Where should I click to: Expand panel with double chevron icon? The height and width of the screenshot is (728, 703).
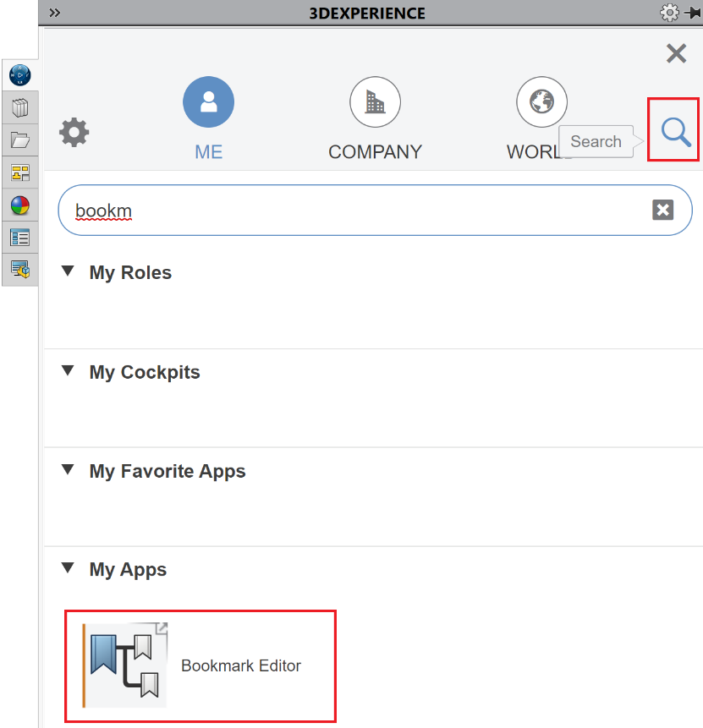click(55, 13)
